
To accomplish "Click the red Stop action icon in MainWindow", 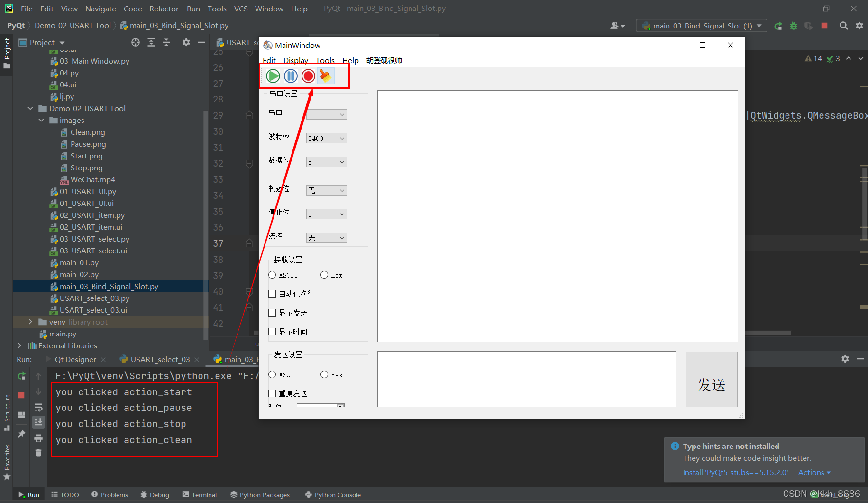I will [x=308, y=76].
